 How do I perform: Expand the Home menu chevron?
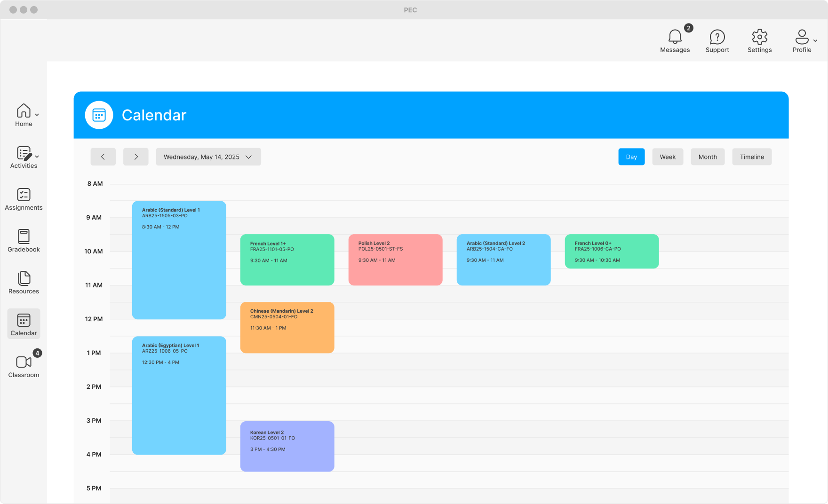tap(37, 115)
